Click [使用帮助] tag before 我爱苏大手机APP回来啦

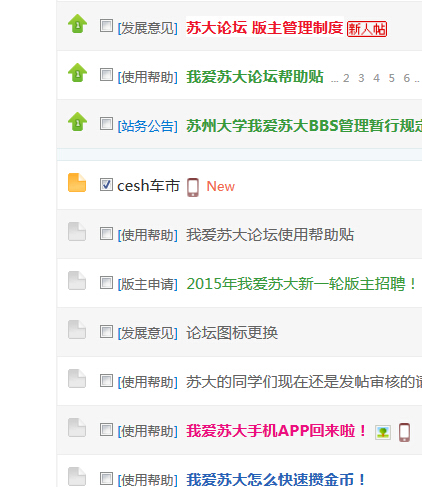click(147, 431)
